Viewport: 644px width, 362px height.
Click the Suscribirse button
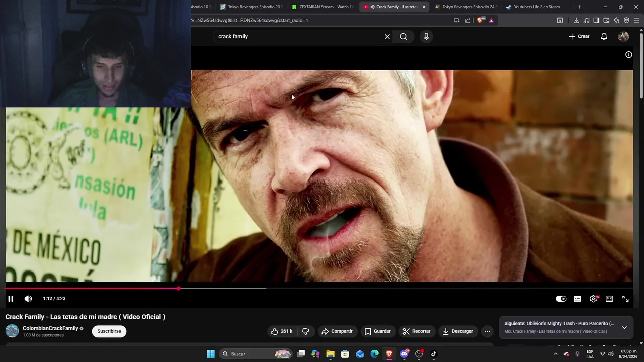(109, 331)
